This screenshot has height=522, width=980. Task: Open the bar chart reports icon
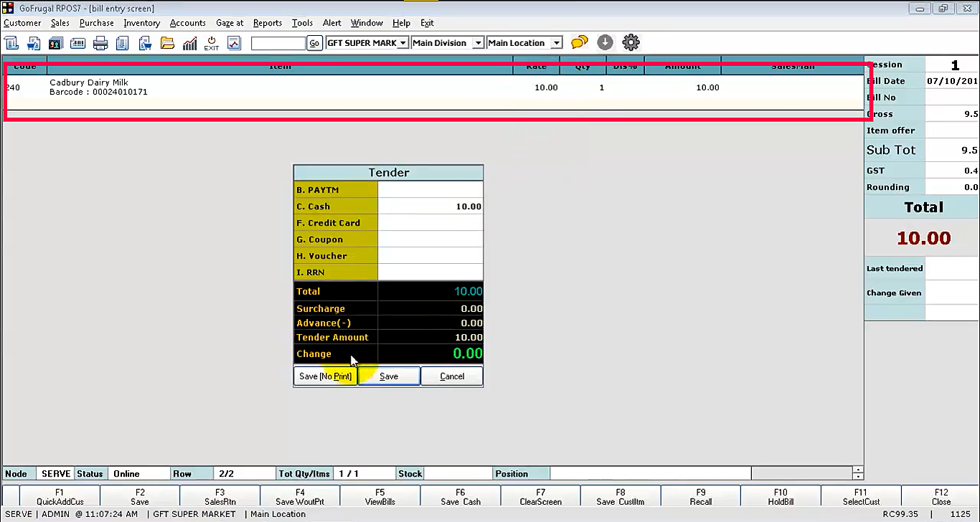click(x=189, y=43)
